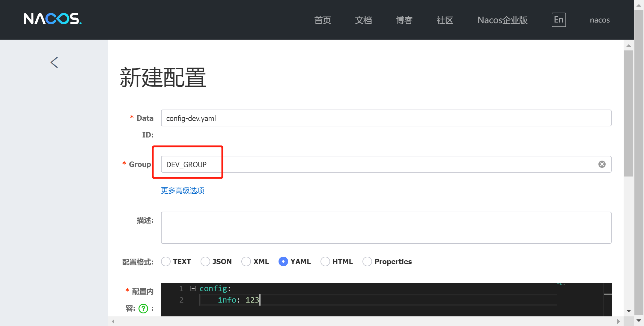The width and height of the screenshot is (644, 326).
Task: Click the Data ID input field
Action: pos(386,118)
